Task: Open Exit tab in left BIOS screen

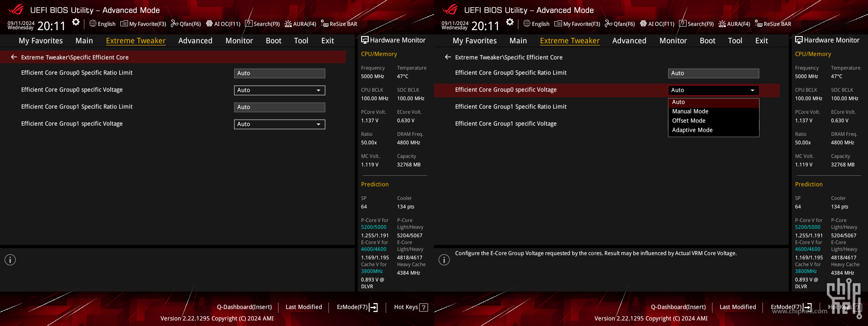Action: coord(328,41)
